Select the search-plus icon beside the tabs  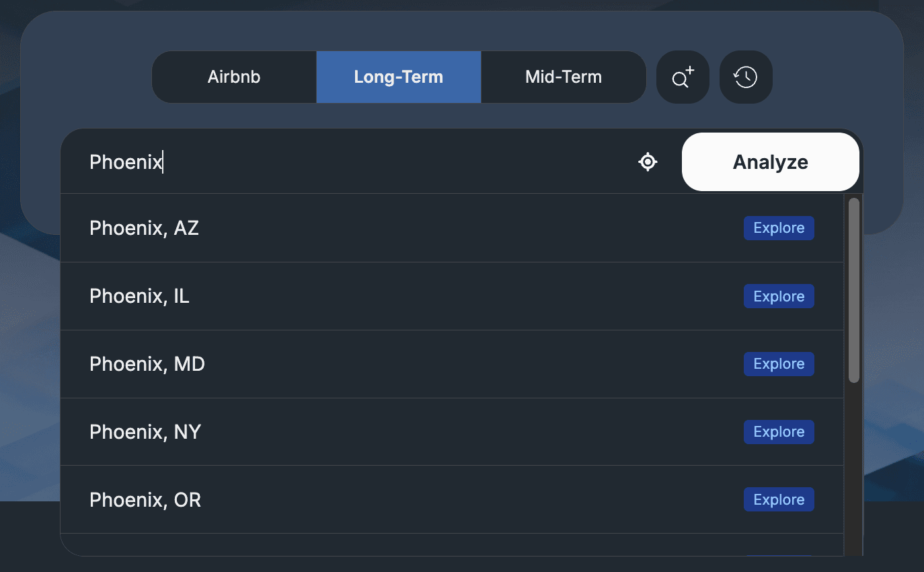683,77
